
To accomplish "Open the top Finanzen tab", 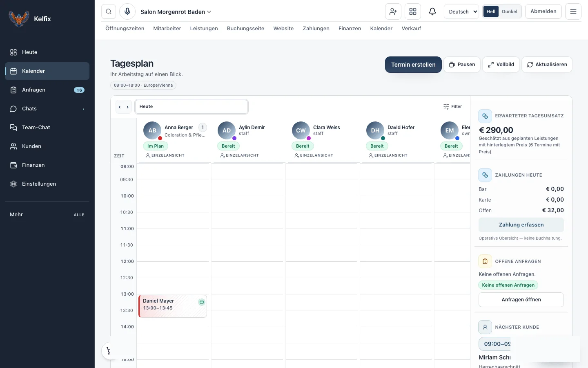I will tap(350, 29).
